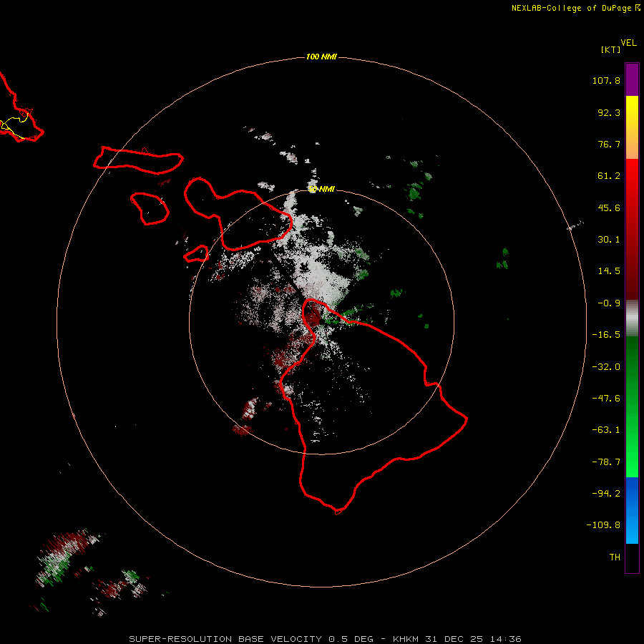
Task: Click the TH threshold label
Action: coord(615,557)
